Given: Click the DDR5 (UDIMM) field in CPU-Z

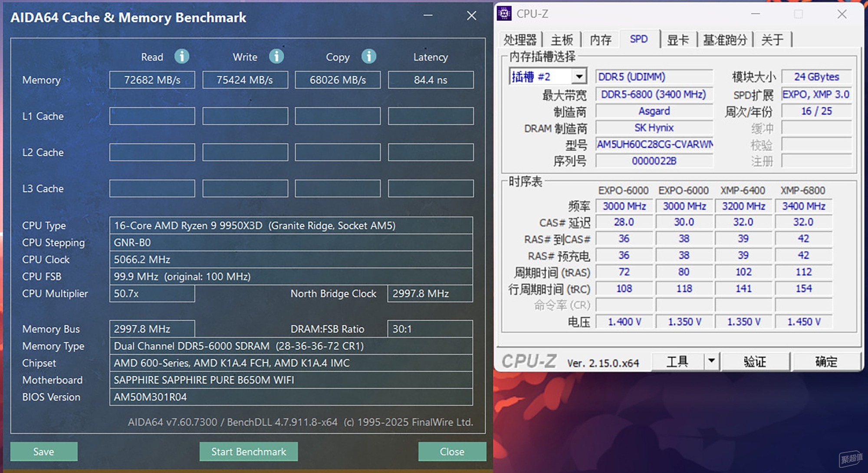Looking at the screenshot, I should point(654,77).
